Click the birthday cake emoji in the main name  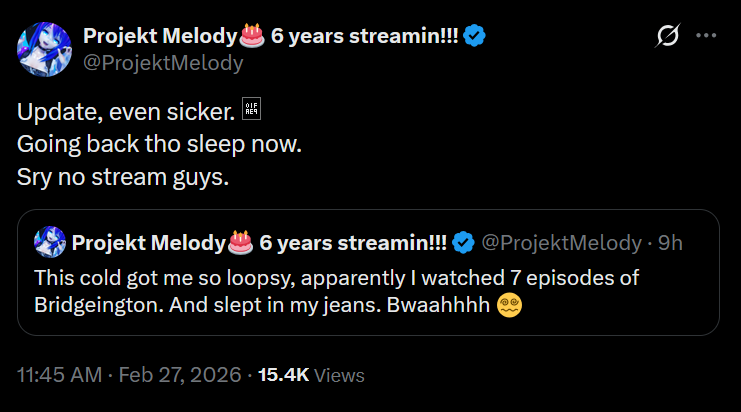click(251, 36)
